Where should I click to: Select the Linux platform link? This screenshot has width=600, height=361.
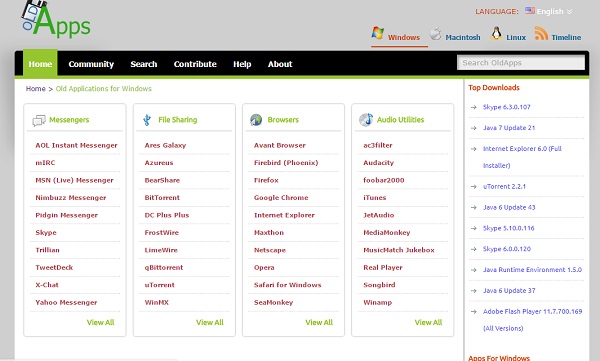point(516,37)
